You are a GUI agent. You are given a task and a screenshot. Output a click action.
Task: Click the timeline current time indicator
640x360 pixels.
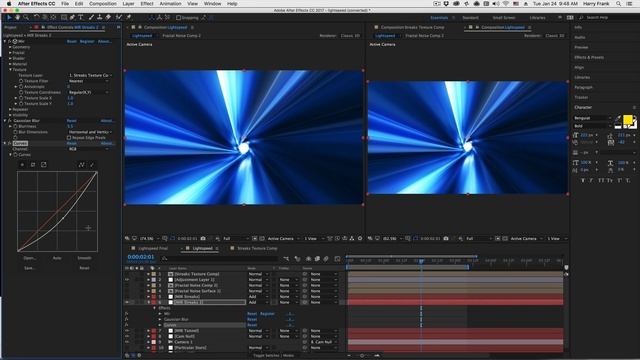tap(421, 261)
